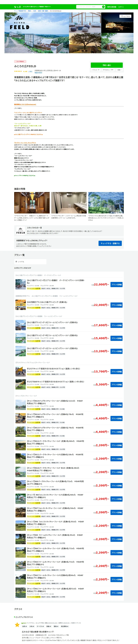138x644 pixels.
Task: Click プランの詳細 for N3ファームネイチャーフィールド
Action: [117, 566]
